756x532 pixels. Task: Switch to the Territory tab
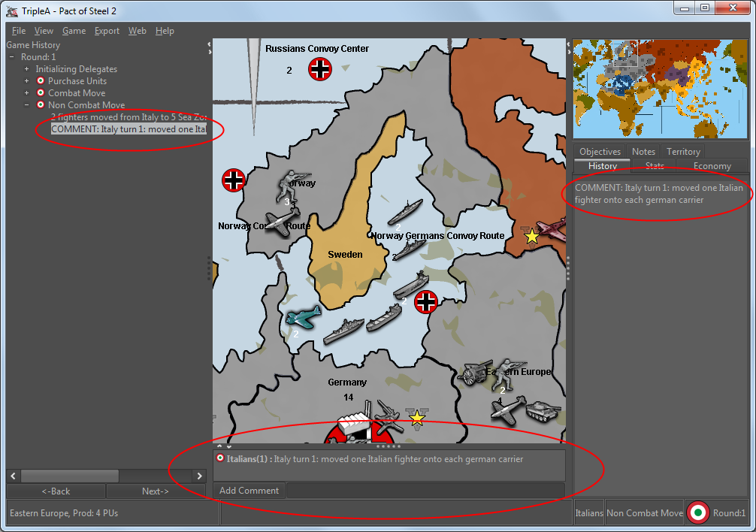[x=683, y=151]
